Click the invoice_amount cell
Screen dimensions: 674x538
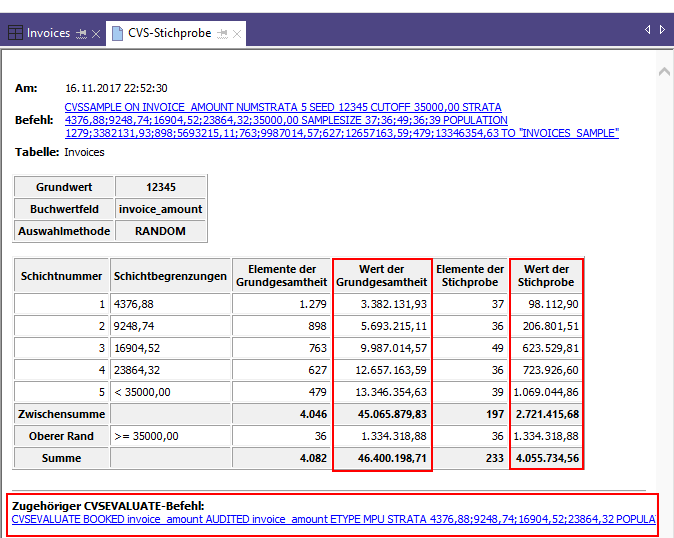(161, 209)
